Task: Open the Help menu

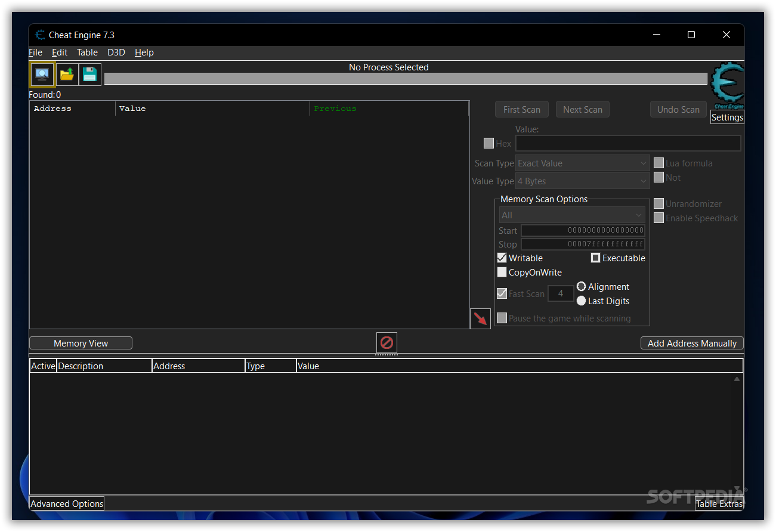Action: (x=144, y=52)
